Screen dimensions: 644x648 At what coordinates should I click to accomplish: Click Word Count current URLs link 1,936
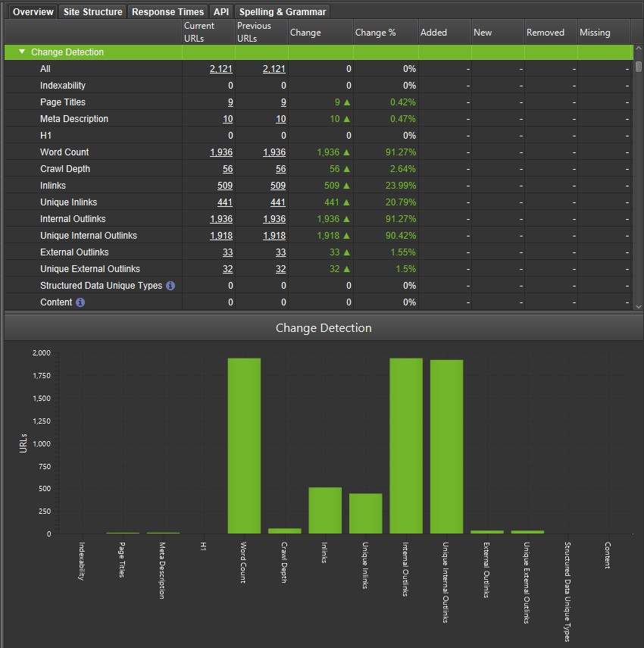[221, 152]
